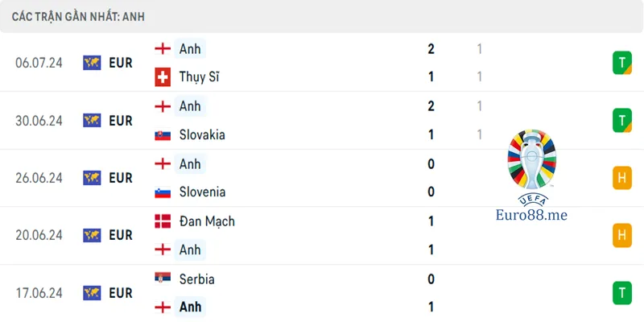The image size is (644, 322).
Task: Click the orange H badge for Slovenia match
Action: click(621, 178)
